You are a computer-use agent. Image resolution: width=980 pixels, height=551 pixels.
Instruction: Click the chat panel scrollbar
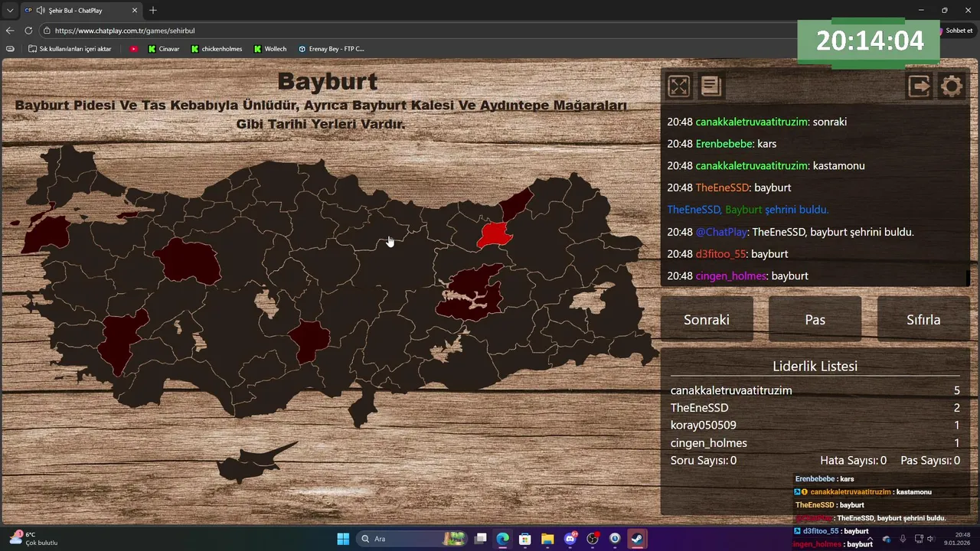968,278
